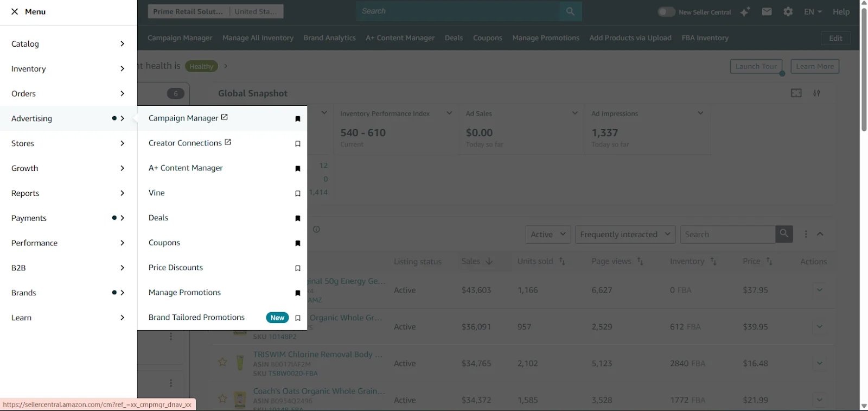Viewport: 868px width, 411px height.
Task: Open FBA Inventory in favorites bar
Action: (705, 38)
